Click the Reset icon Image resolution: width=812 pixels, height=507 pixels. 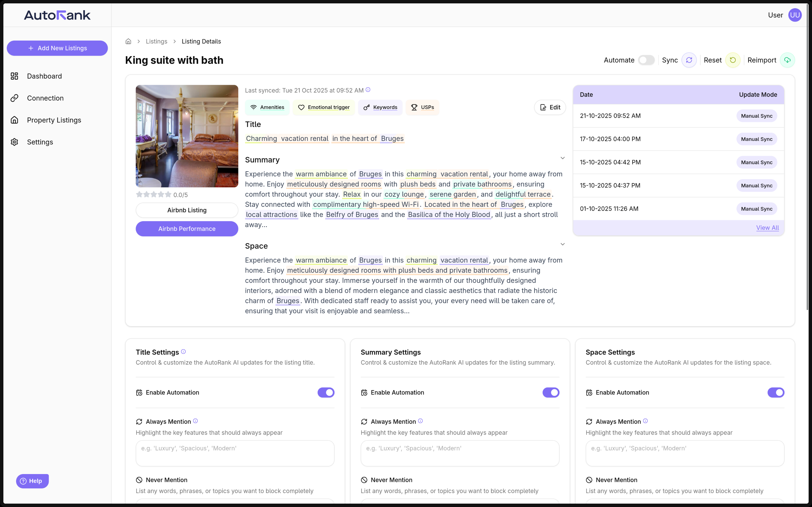click(x=733, y=60)
